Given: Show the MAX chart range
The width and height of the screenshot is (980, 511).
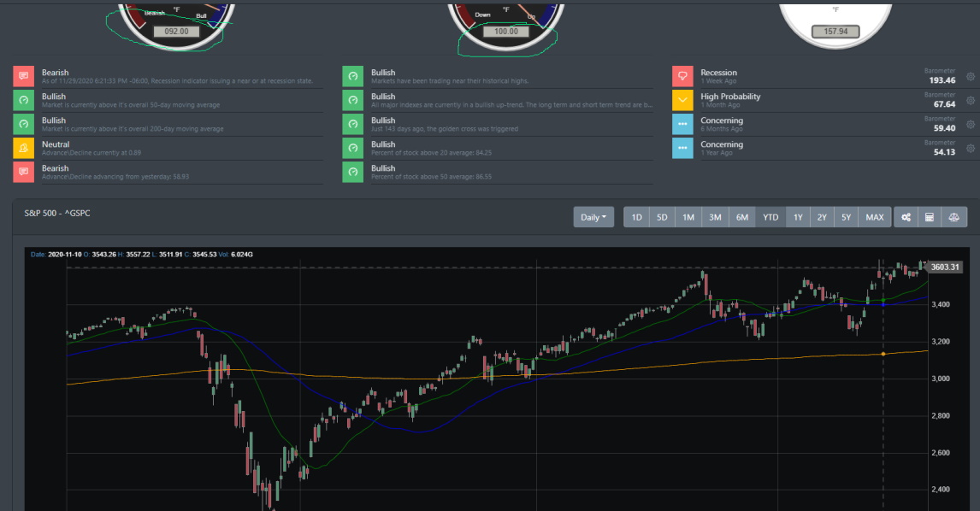Looking at the screenshot, I should coord(874,217).
